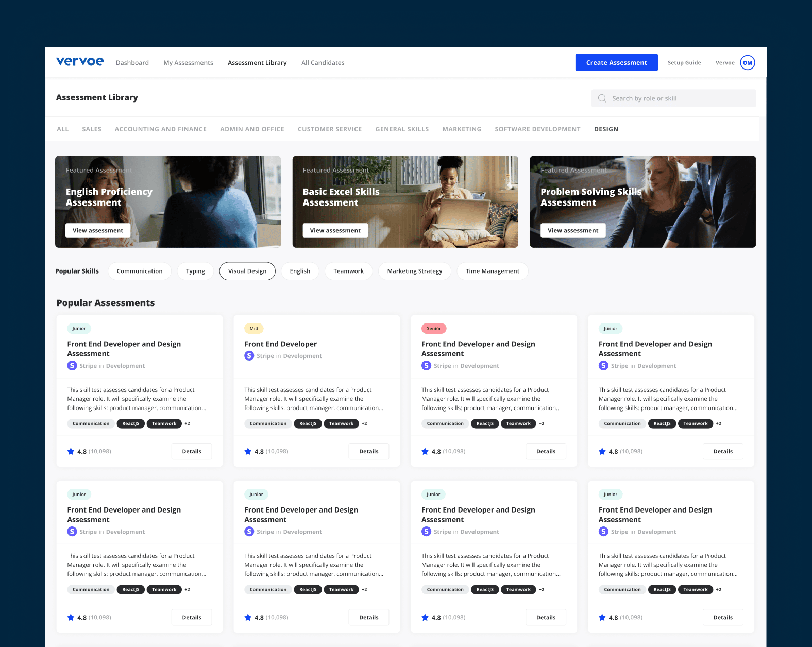Image resolution: width=812 pixels, height=647 pixels.
Task: Click the Vervoe logo
Action: click(80, 62)
